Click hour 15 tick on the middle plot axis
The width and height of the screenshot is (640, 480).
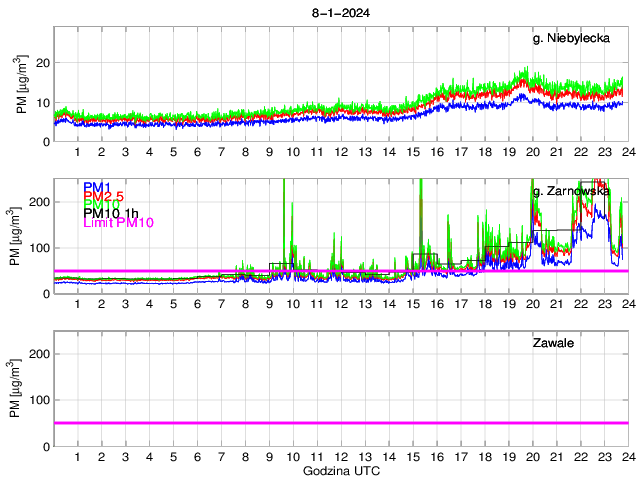tap(412, 305)
